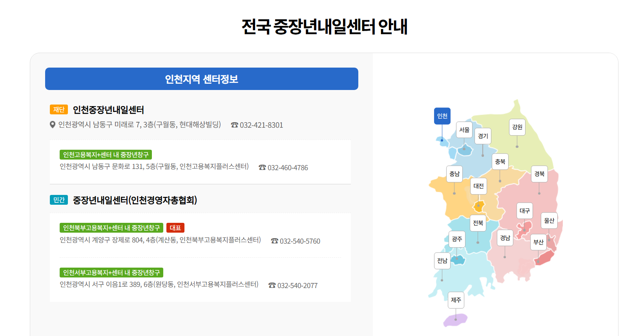Click phone number 032-540-2077
The image size is (644, 336).
(297, 286)
